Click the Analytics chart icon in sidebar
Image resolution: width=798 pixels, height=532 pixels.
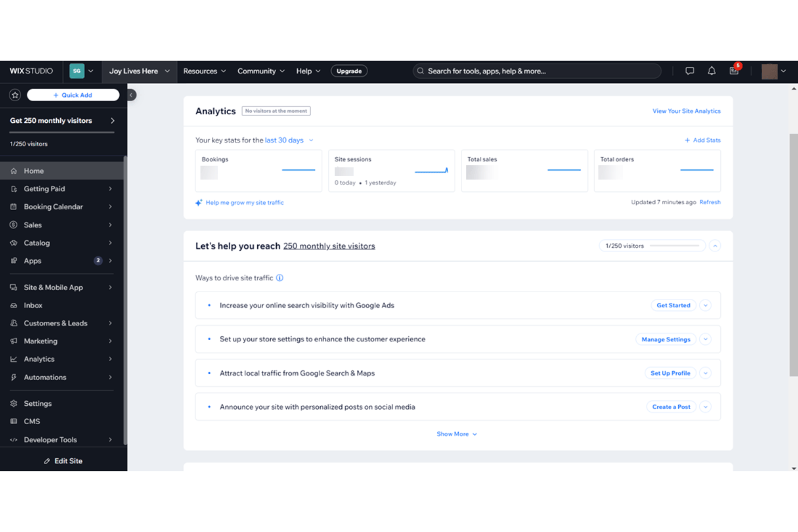tap(13, 359)
